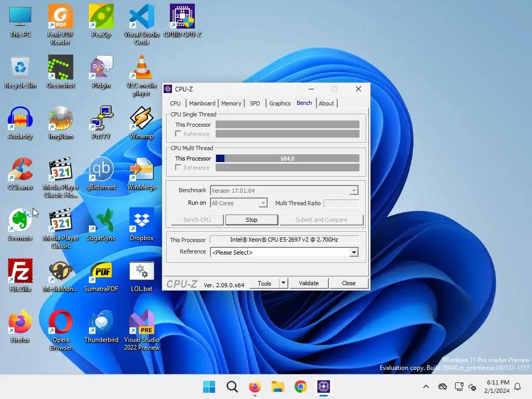Image resolution: width=532 pixels, height=399 pixels.
Task: Open Visual Studio Code shortcut
Action: click(x=142, y=24)
